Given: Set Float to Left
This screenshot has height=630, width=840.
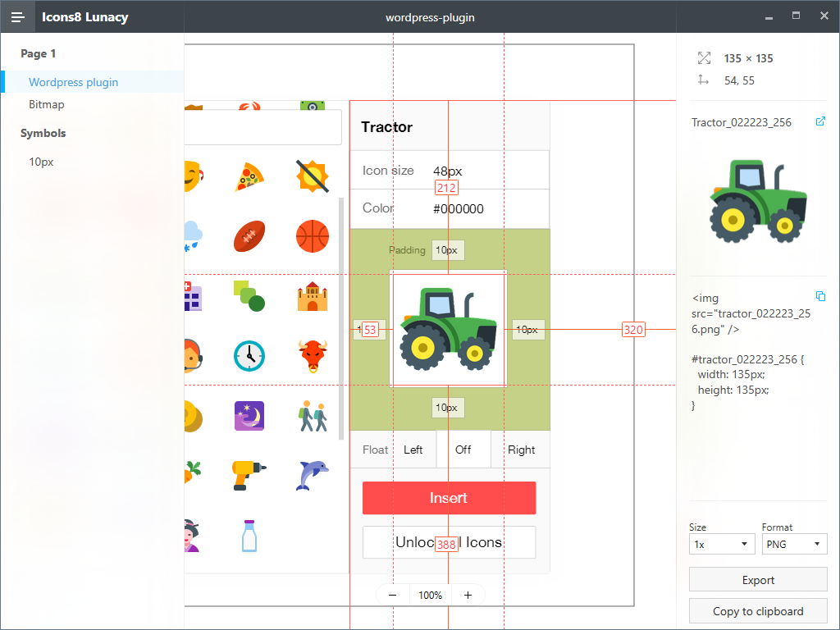Looking at the screenshot, I should click(414, 450).
